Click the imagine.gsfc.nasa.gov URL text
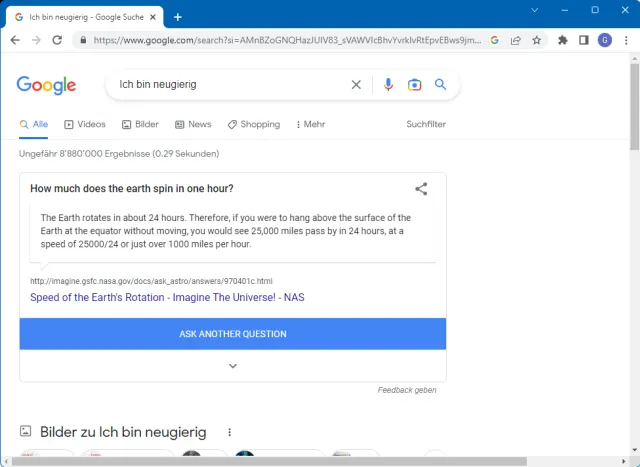 pos(151,281)
